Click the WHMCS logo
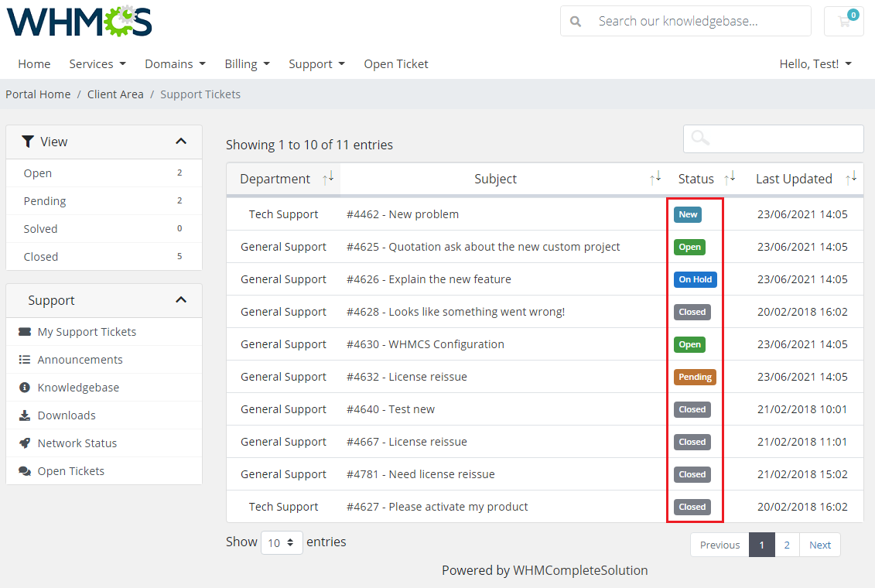 (x=79, y=21)
